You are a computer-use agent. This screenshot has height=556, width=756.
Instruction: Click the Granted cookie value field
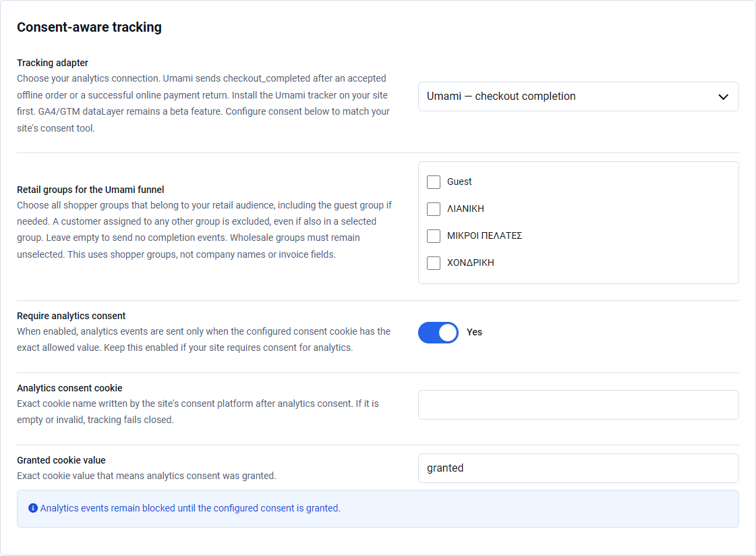pos(578,468)
